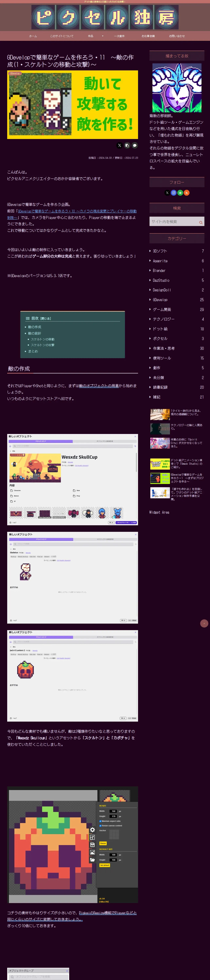Image resolution: width=210 pixels, height=980 pixels.
Task: Open the orange RSS feed icon
Action: tap(186, 193)
